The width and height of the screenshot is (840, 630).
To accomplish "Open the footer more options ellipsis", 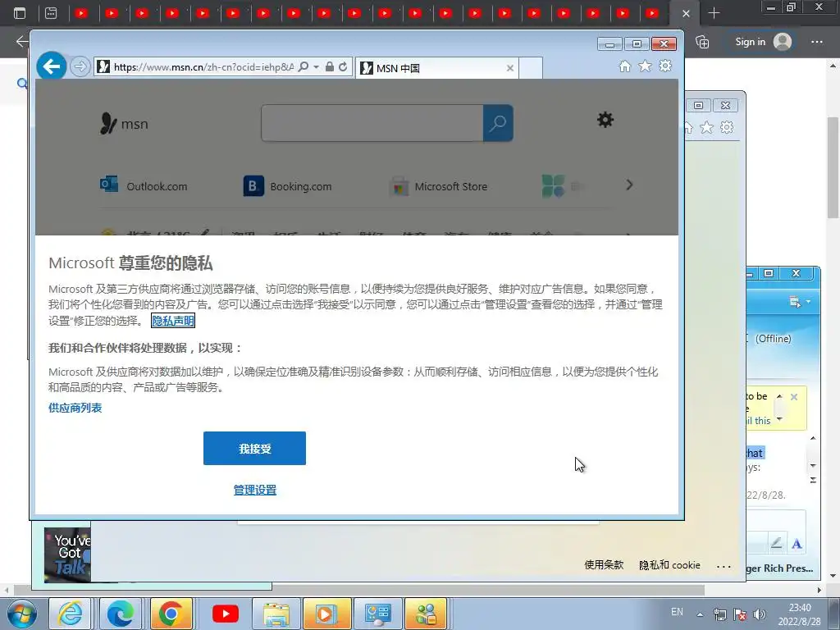I will click(x=724, y=566).
